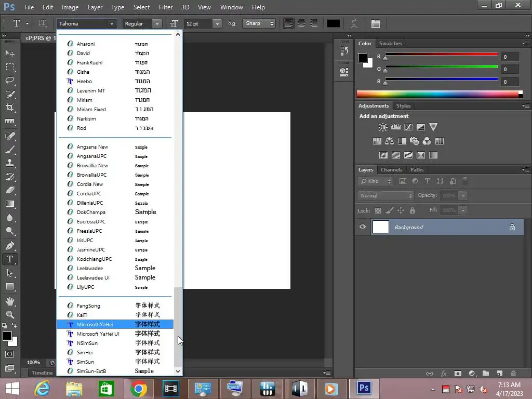Open the layer filter Kind dropdown

(375, 181)
